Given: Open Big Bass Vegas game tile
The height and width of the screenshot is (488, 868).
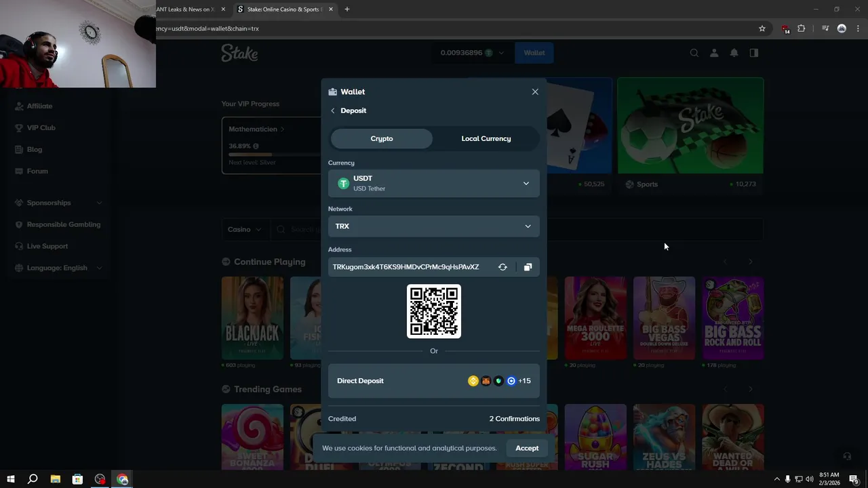Looking at the screenshot, I should 664,318.
